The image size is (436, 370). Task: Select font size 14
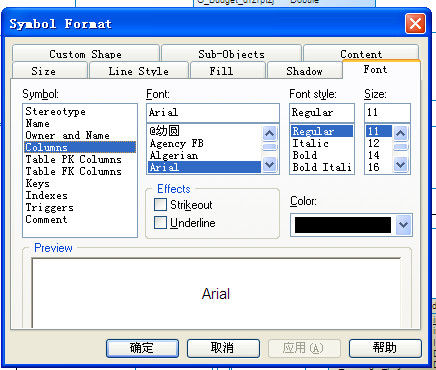(x=379, y=155)
